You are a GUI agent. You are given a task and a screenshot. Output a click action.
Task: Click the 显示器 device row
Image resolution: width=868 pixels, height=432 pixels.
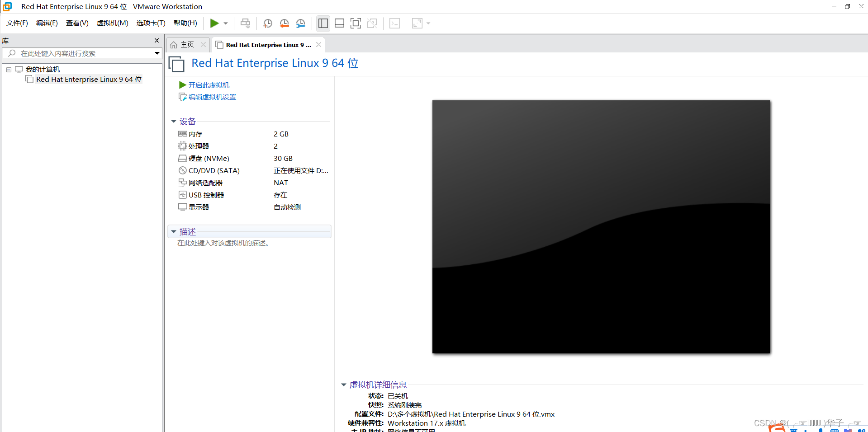coord(253,207)
